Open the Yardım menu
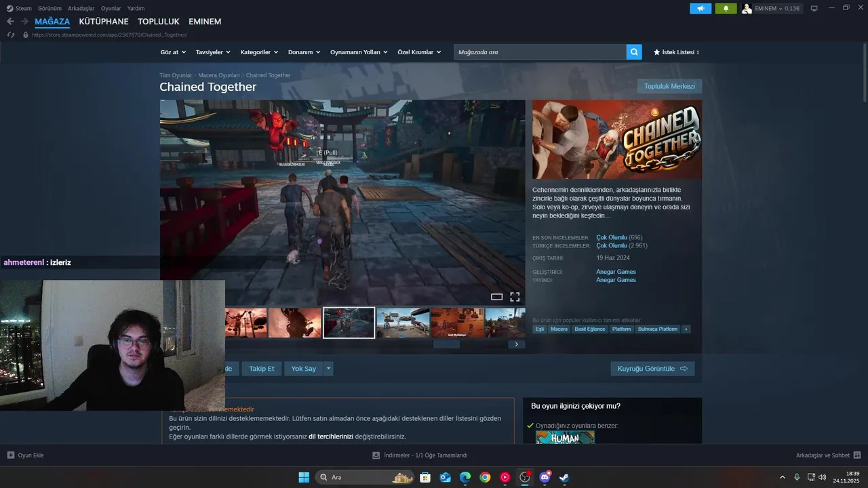Screen dimensions: 868x488 [136, 8]
